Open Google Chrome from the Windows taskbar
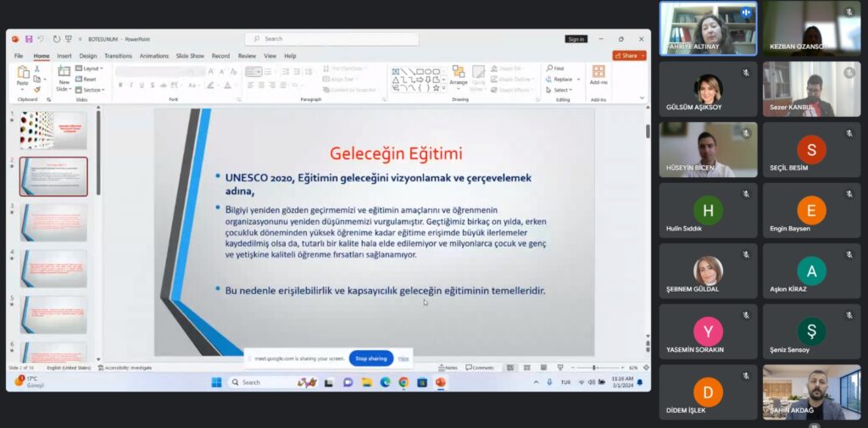Image resolution: width=868 pixels, height=428 pixels. coord(403,382)
